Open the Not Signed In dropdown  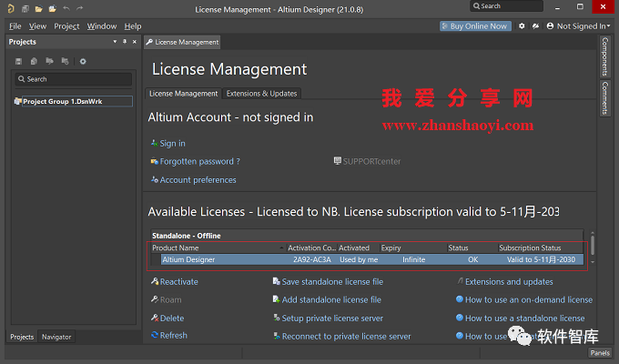click(578, 26)
